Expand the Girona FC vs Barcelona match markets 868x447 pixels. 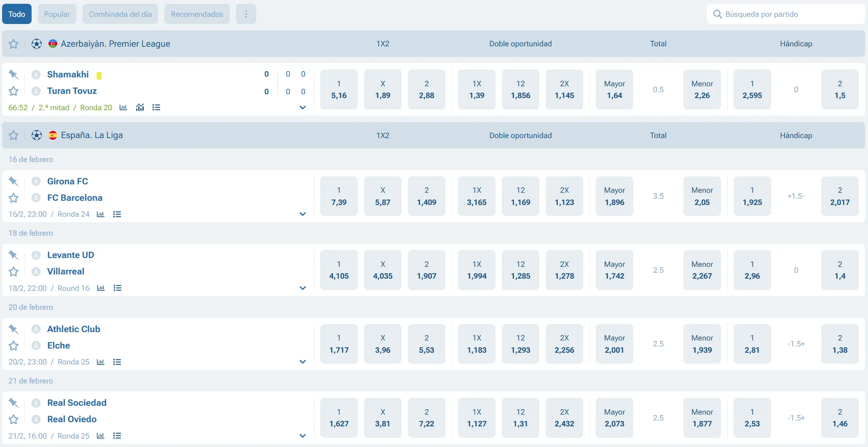pyautogui.click(x=303, y=214)
